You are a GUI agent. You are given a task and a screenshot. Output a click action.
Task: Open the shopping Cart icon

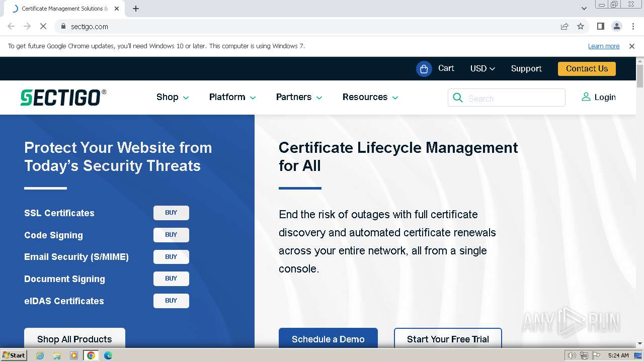424,69
